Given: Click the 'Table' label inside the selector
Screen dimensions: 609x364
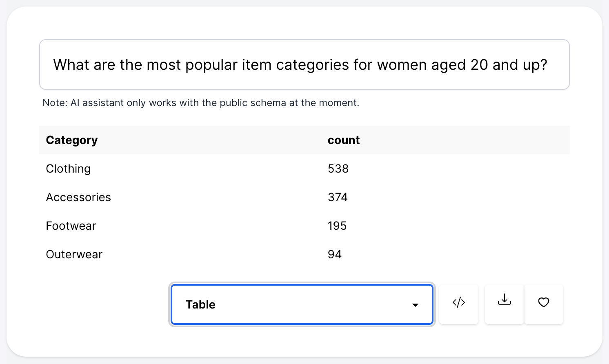Looking at the screenshot, I should click(x=200, y=305).
